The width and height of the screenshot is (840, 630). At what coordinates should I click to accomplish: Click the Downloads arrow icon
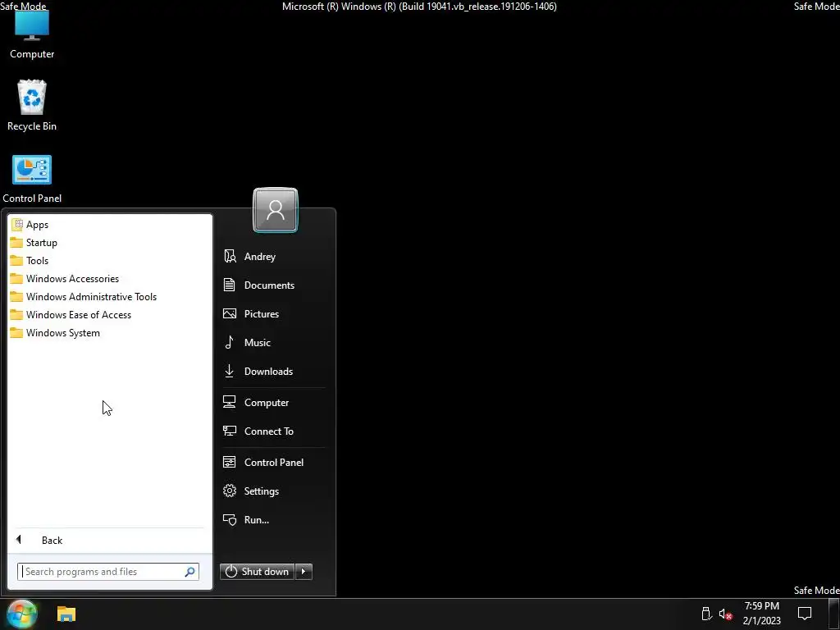coord(230,372)
